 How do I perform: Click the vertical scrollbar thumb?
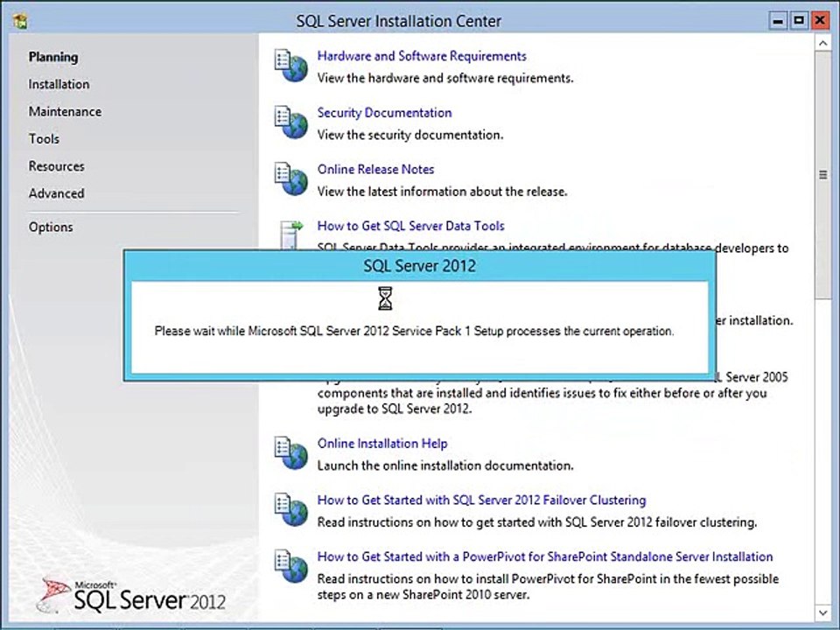point(822,175)
